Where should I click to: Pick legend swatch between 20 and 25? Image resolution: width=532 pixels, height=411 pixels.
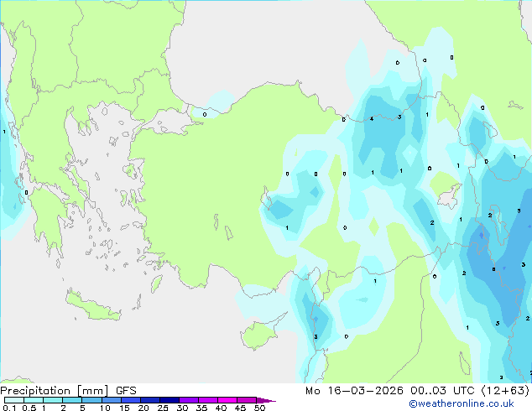(x=149, y=400)
